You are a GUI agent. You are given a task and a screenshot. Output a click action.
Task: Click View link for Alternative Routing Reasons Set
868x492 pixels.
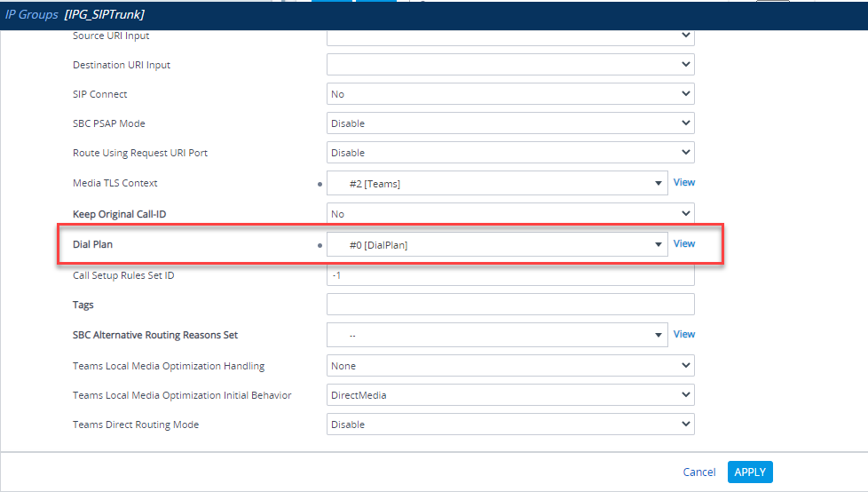coord(683,334)
